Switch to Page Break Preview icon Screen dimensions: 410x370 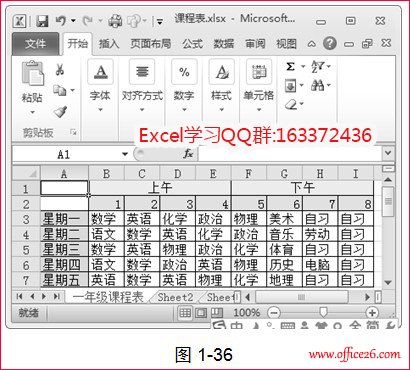click(x=217, y=313)
